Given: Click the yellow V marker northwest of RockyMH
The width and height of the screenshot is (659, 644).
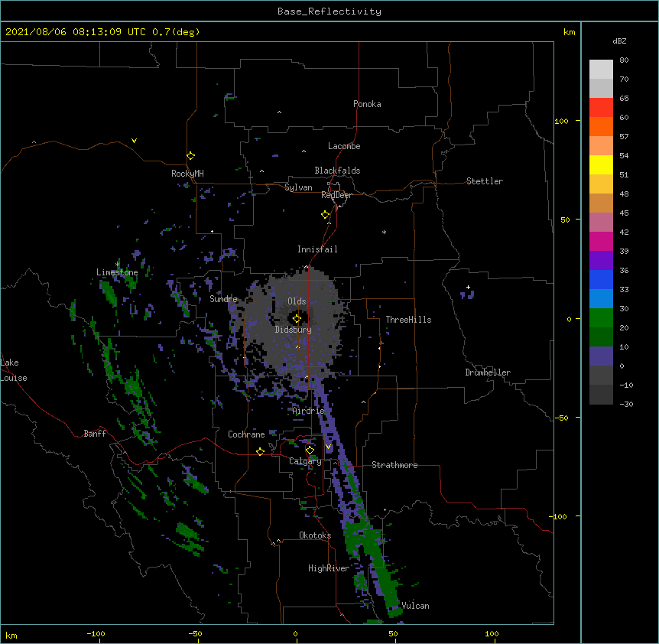Looking at the screenshot, I should coord(134,141).
